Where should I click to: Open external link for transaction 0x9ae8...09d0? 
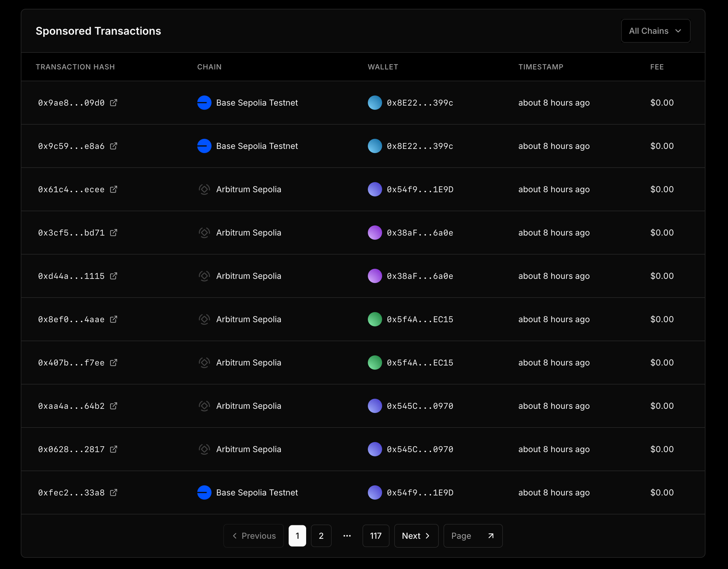[114, 103]
